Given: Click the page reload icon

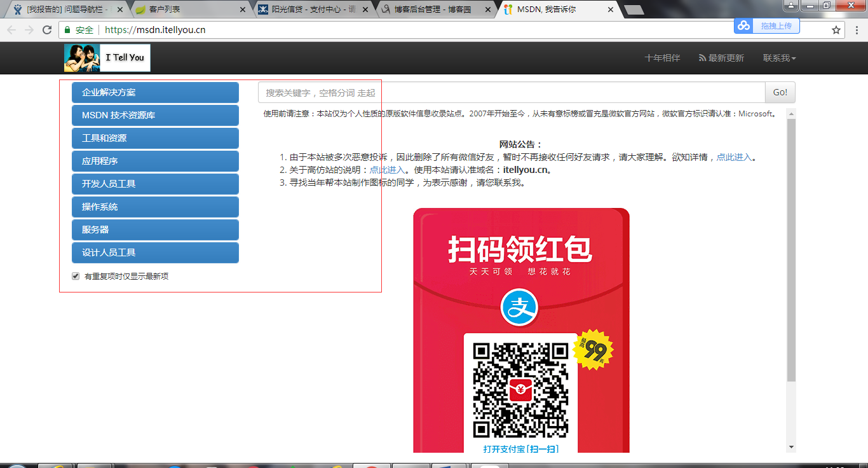Looking at the screenshot, I should [46, 29].
